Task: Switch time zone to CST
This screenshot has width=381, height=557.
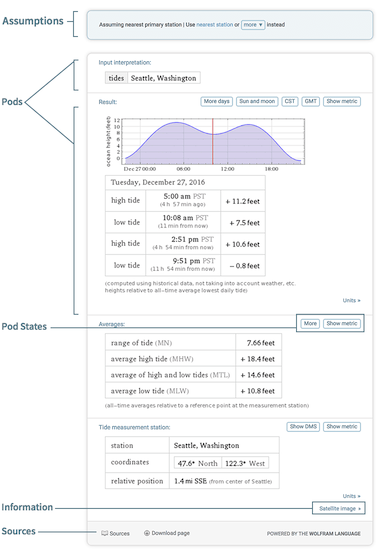Action: pos(290,102)
